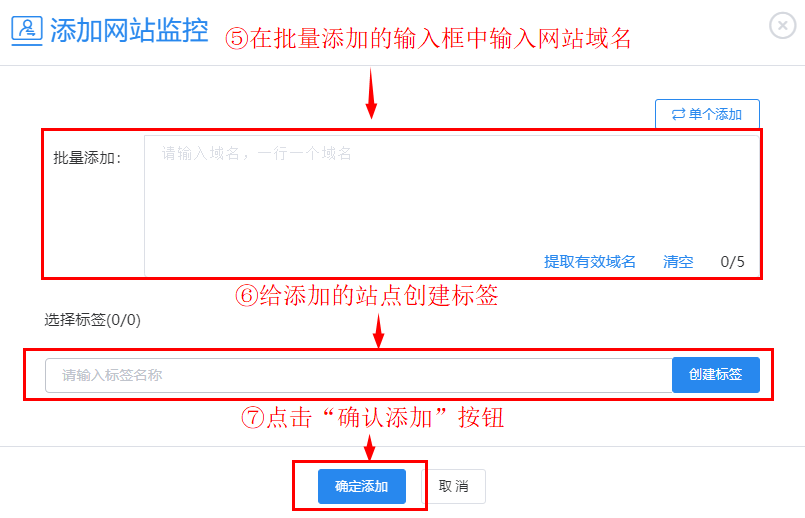The width and height of the screenshot is (805, 518).
Task: Click the red arrow above the batch box
Action: point(371,94)
